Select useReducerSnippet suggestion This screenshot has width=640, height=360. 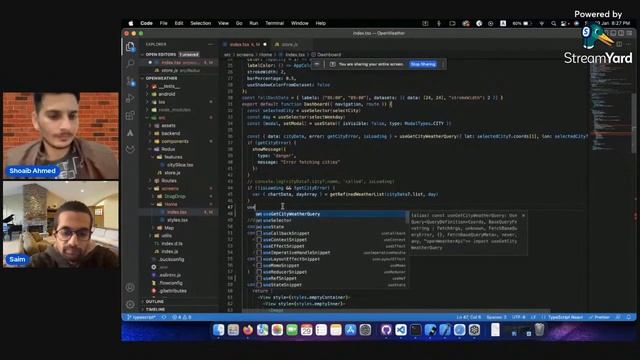[331, 272]
